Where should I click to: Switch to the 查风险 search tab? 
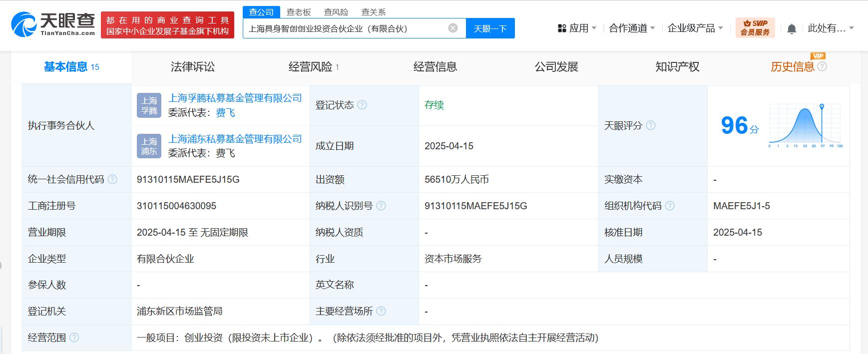[x=336, y=12]
